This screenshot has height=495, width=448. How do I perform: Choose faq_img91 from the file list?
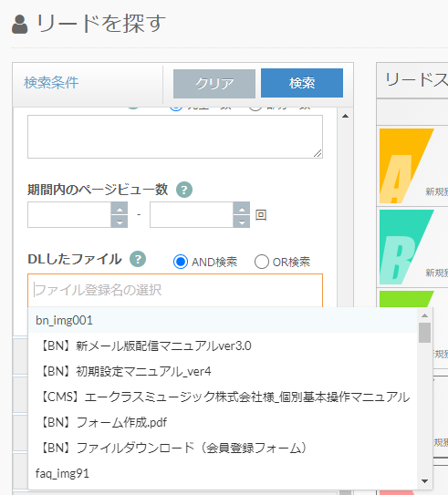coord(223,473)
